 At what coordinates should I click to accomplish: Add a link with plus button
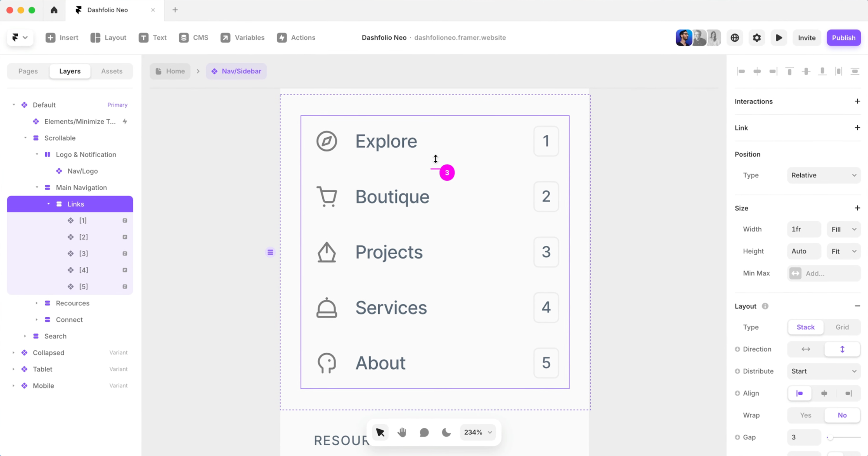point(857,128)
